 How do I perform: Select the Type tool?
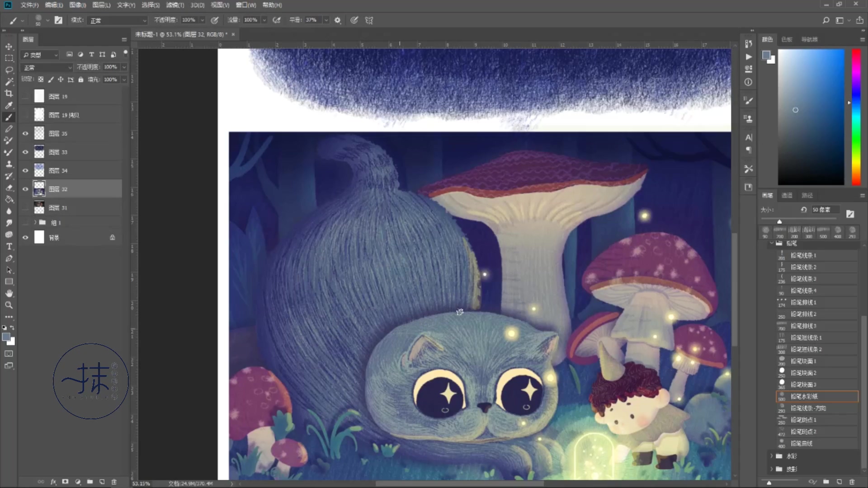click(x=9, y=246)
